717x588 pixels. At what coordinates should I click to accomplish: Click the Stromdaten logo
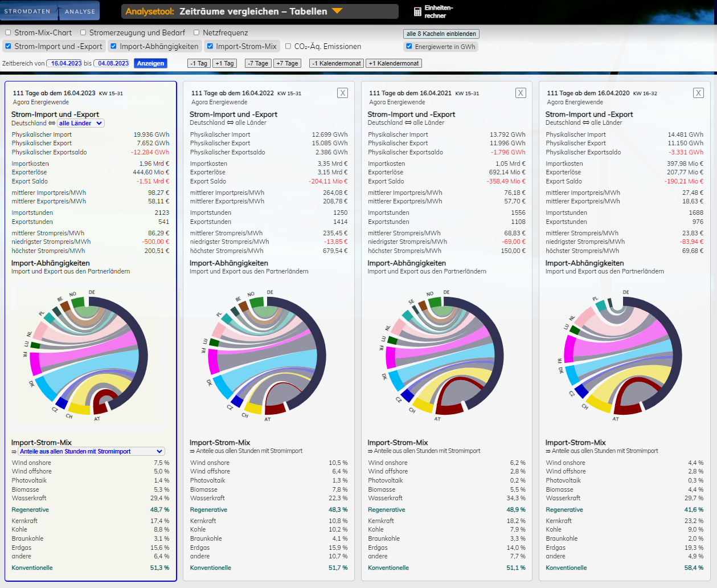coord(27,11)
